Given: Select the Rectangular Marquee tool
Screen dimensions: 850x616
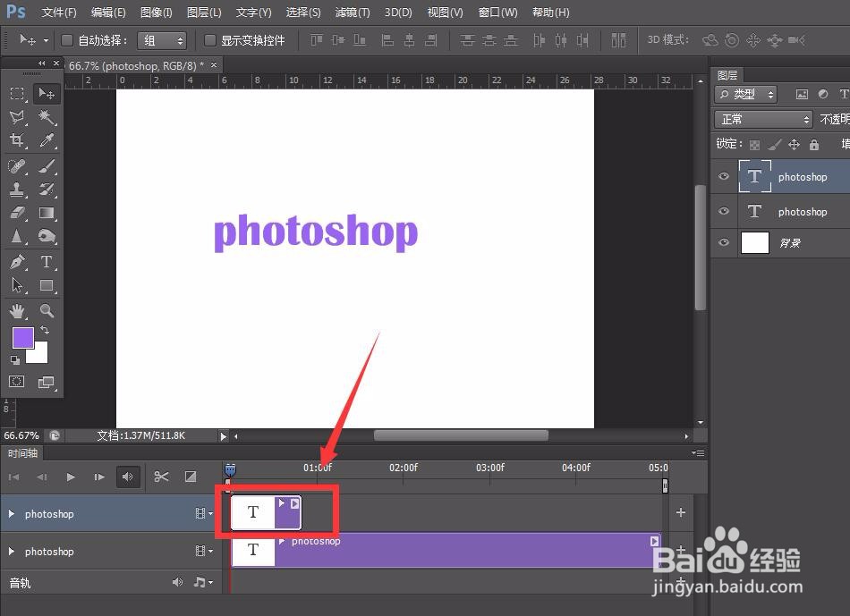Looking at the screenshot, I should 17,94.
